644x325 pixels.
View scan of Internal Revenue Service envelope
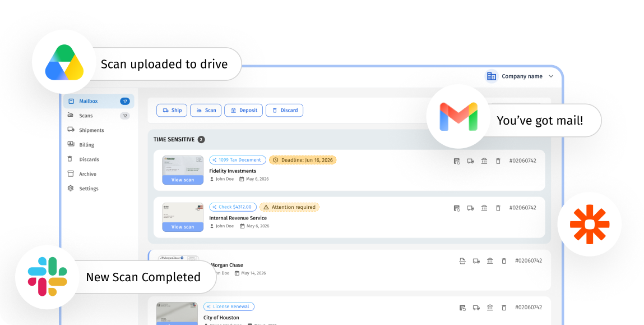pos(183,227)
